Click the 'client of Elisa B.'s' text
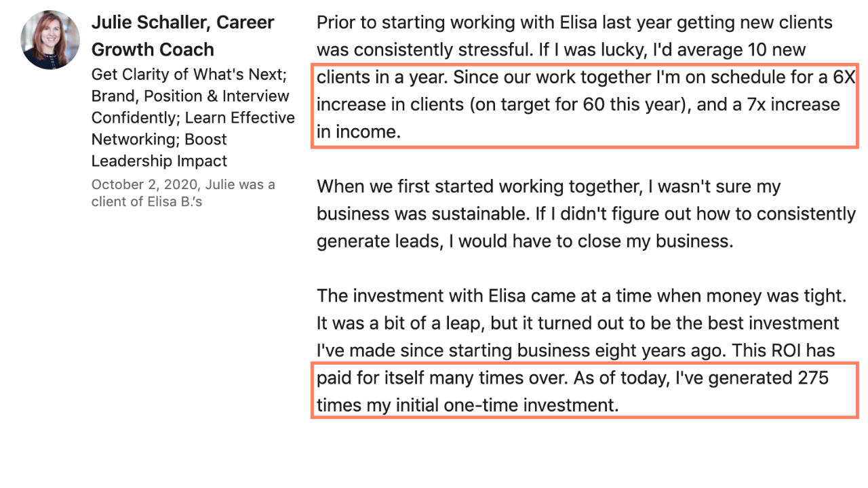Image resolution: width=868 pixels, height=488 pixels. 146,201
